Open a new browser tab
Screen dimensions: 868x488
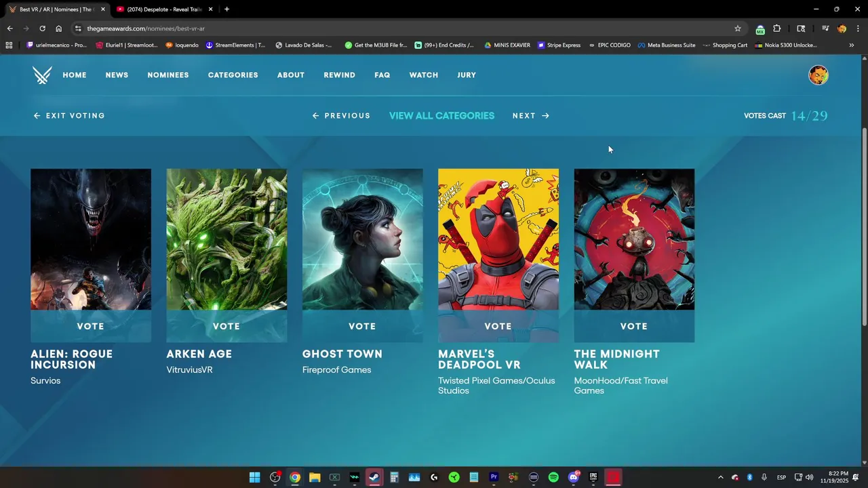pyautogui.click(x=226, y=9)
